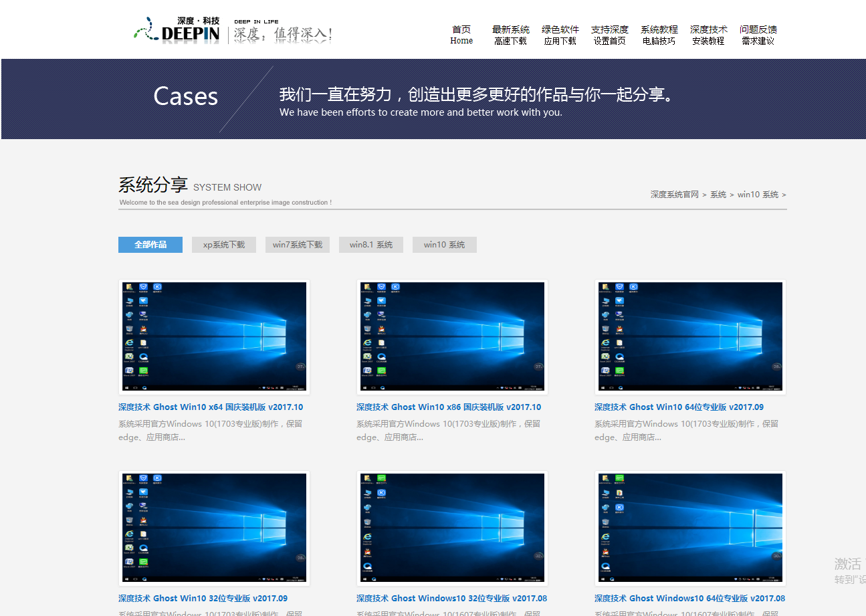Switch to the win7系统下载 filter tab
The width and height of the screenshot is (866, 616).
pyautogui.click(x=298, y=245)
